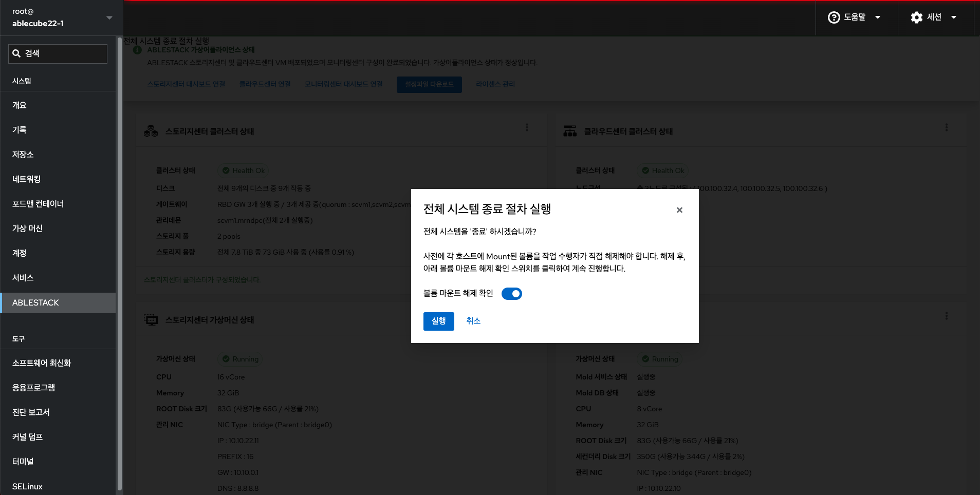Click the session gear icon
The width and height of the screenshot is (980, 495).
pos(916,17)
